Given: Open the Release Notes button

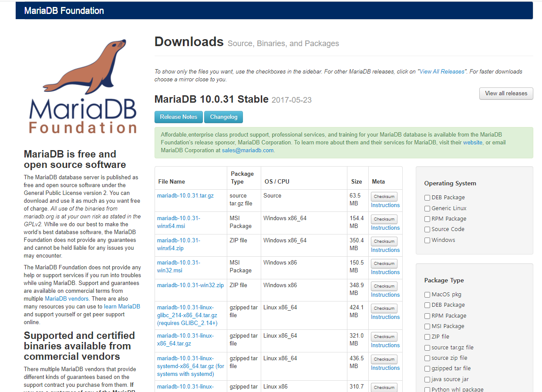Looking at the screenshot, I should coord(178,117).
